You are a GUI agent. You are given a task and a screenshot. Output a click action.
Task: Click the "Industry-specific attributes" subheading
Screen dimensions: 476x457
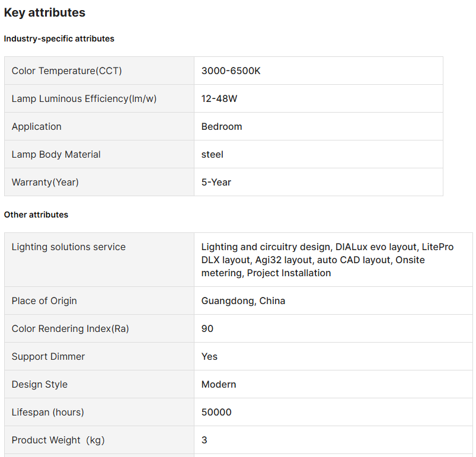(59, 39)
